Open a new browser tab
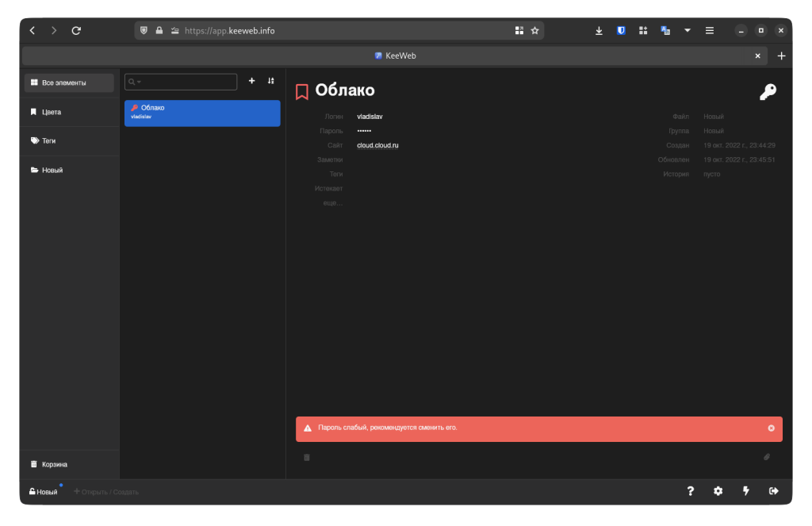This screenshot has width=812, height=526. (x=781, y=56)
